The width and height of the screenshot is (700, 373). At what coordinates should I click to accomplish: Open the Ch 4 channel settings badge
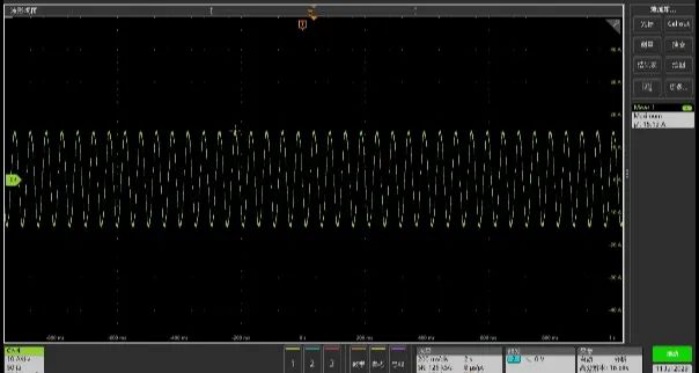pyautogui.click(x=24, y=360)
